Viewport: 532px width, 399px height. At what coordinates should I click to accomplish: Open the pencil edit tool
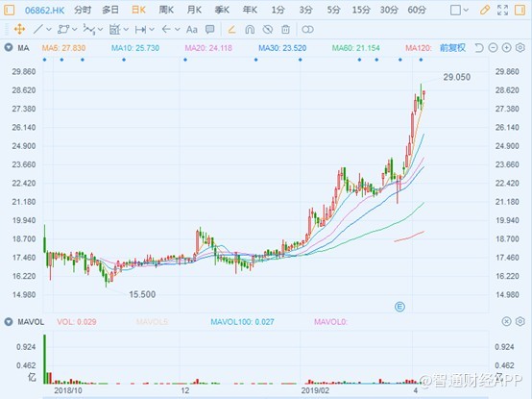[x=485, y=10]
